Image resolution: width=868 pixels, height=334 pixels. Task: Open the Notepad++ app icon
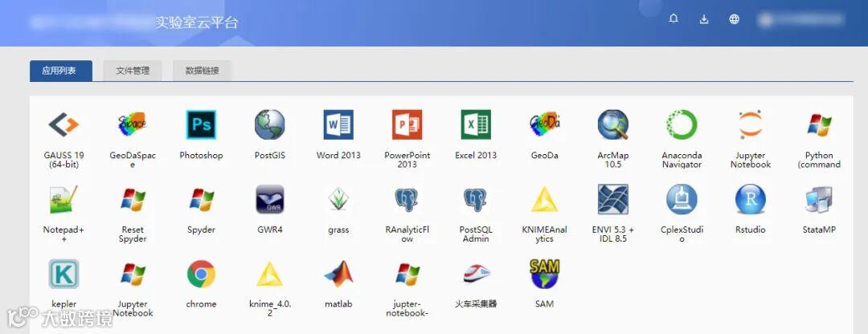tap(63, 199)
